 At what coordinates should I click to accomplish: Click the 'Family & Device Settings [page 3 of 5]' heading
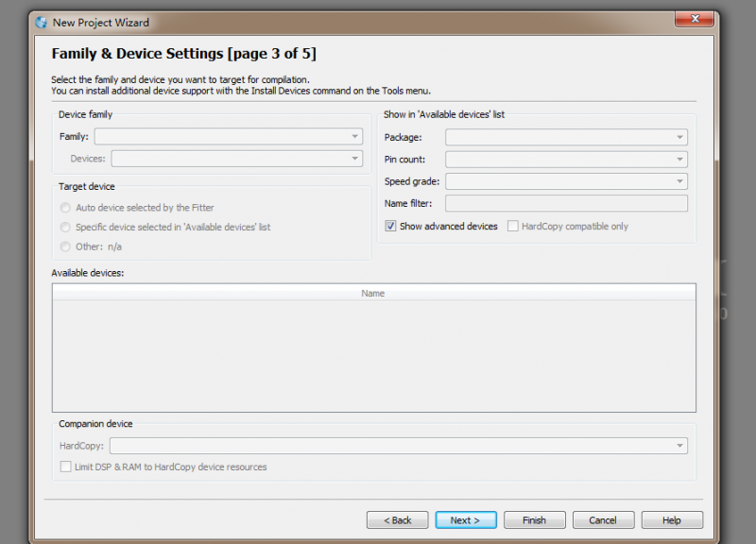pos(183,54)
